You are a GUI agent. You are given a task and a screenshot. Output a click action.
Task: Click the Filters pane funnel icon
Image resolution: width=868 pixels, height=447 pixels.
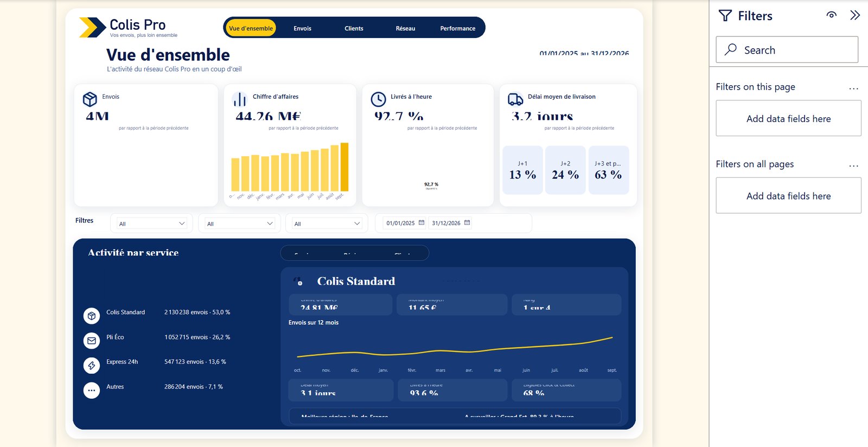(725, 16)
